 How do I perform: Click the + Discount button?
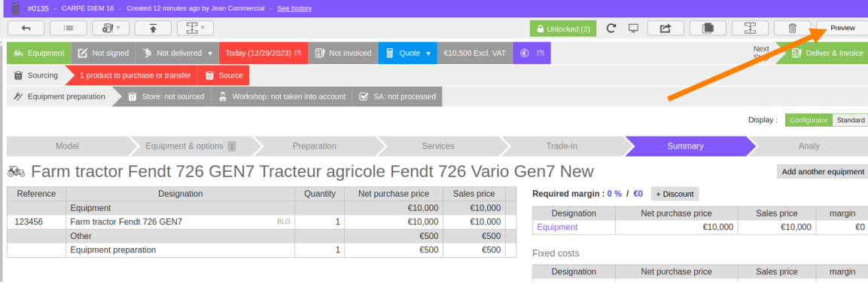(x=675, y=194)
